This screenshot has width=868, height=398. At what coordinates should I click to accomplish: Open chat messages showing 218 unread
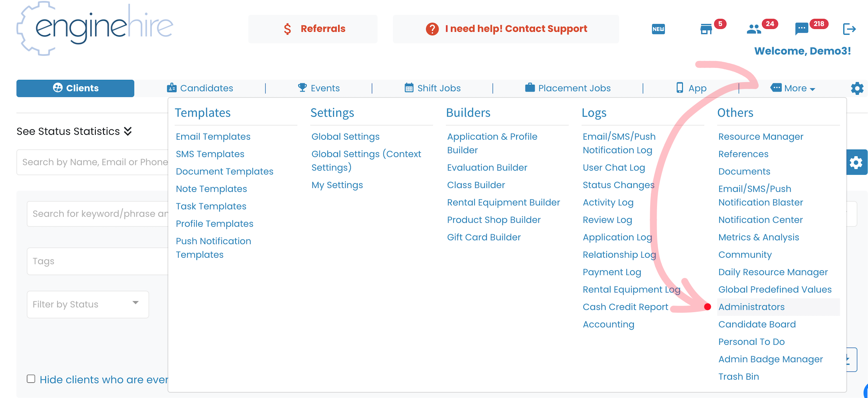[801, 29]
